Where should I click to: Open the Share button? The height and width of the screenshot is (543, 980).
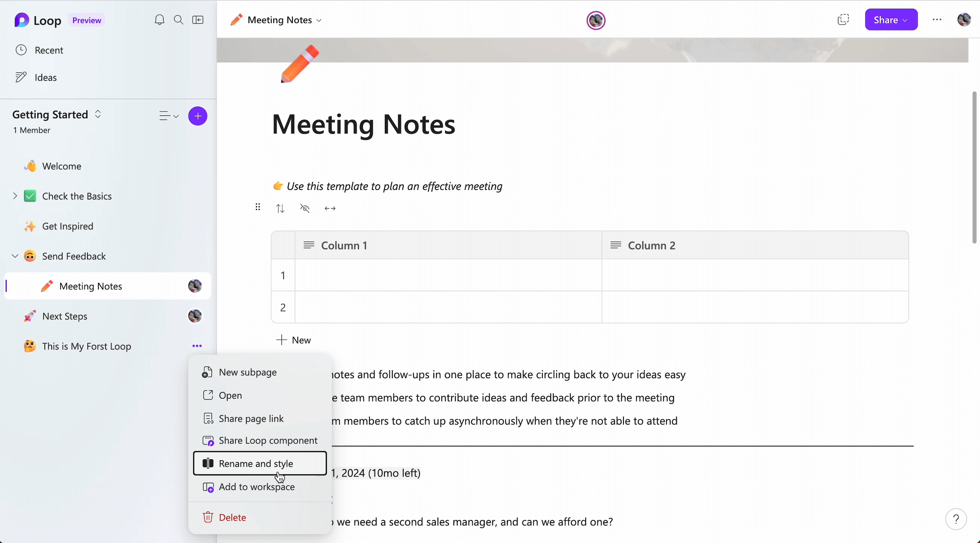tap(891, 19)
